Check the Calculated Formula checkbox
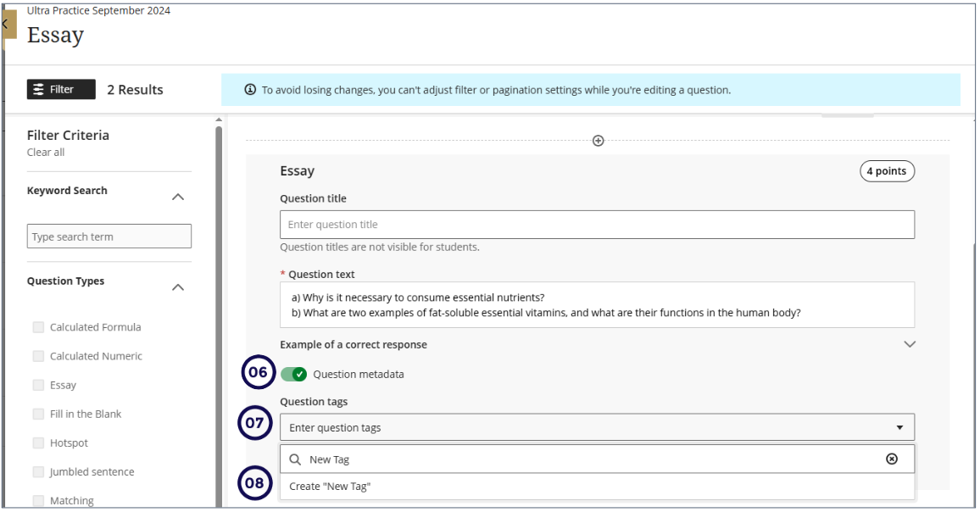The image size is (980, 512). (38, 327)
